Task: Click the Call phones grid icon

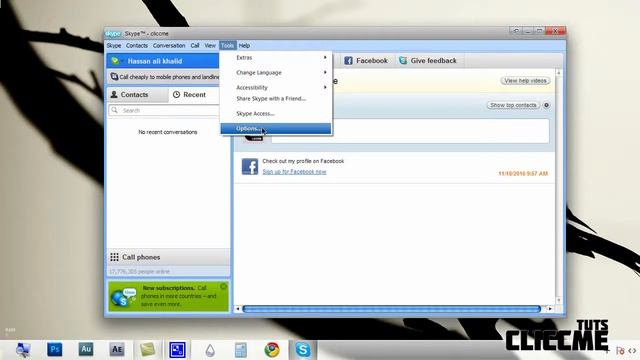Action: coord(114,257)
